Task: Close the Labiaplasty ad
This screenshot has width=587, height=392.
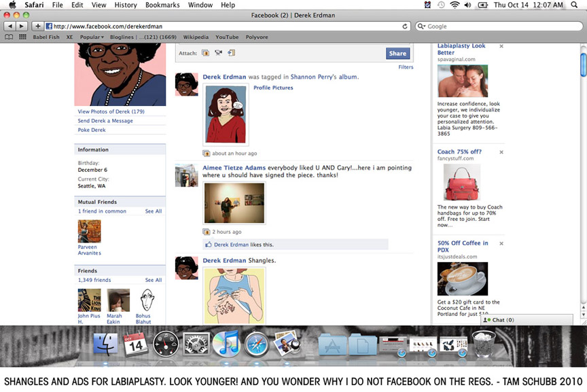Action: [x=501, y=46]
